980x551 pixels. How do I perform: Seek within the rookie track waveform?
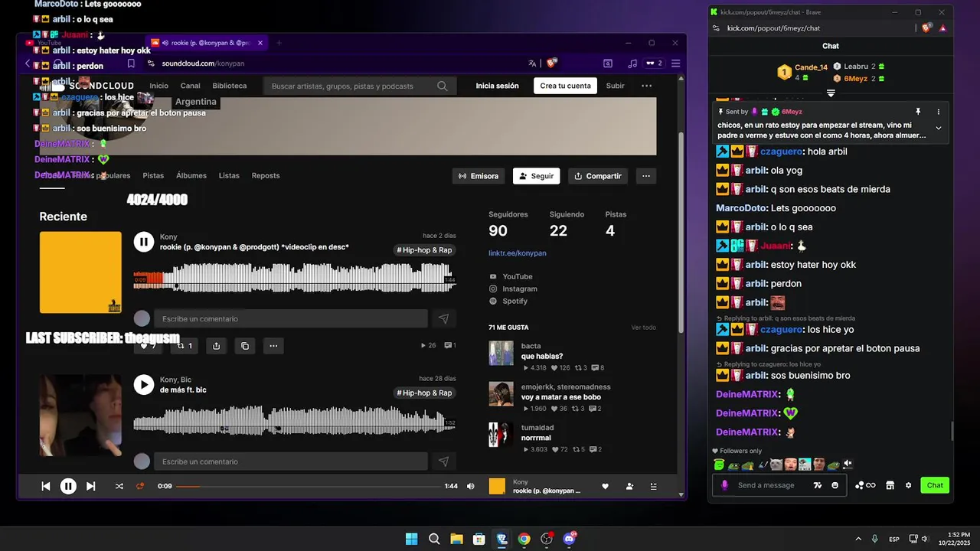(294, 277)
